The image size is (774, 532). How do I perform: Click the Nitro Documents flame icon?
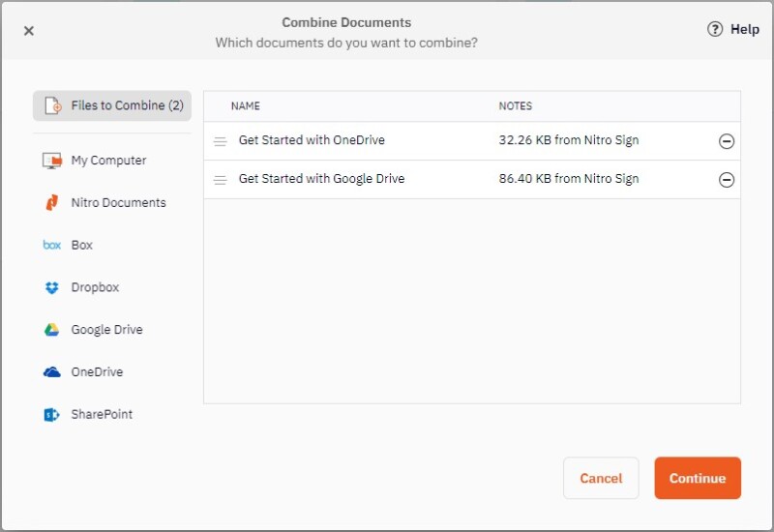pos(52,203)
